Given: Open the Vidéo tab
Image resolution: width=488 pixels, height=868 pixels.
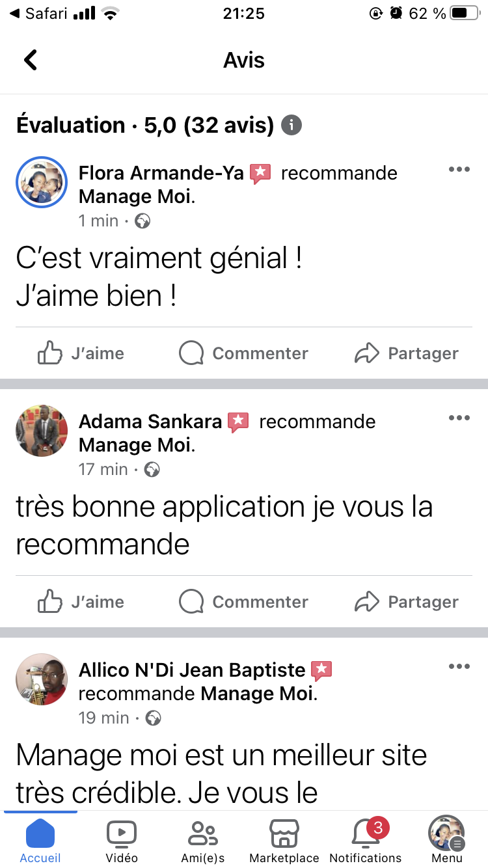Looking at the screenshot, I should (122, 841).
